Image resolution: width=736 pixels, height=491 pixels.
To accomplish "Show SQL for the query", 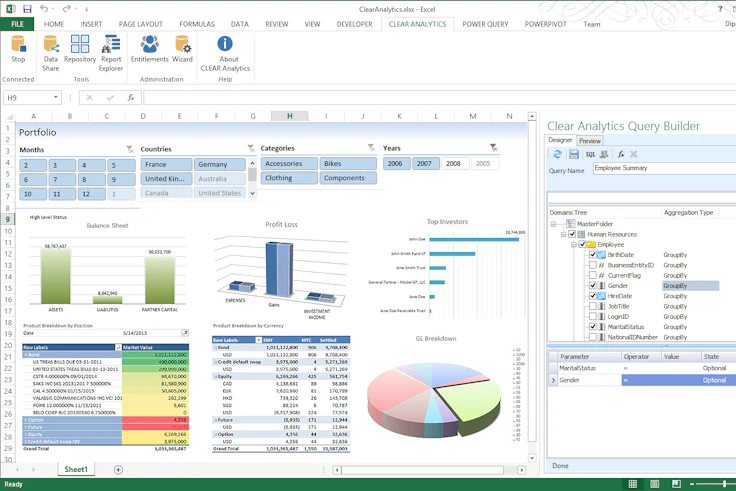I will [590, 154].
